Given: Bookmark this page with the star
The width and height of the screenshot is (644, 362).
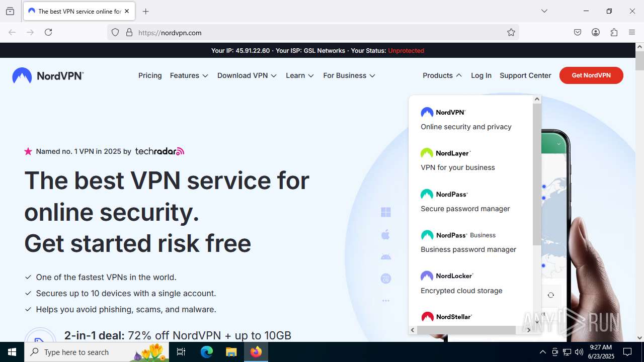Looking at the screenshot, I should point(511,32).
